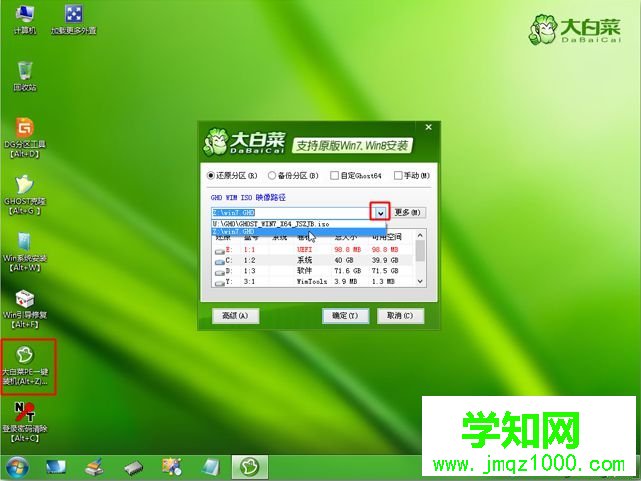Open the Windows Start orb
Viewport: 641px width, 481px height.
click(17, 467)
